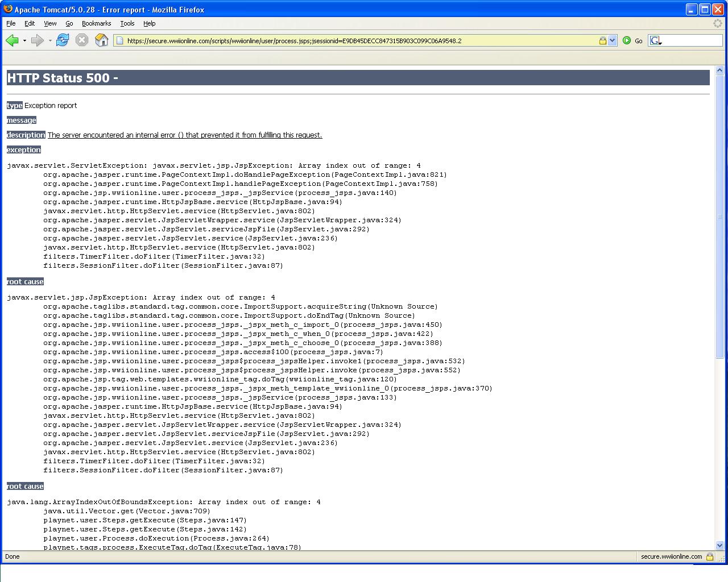Open the View menu
Image resolution: width=728 pixels, height=582 pixels.
click(50, 23)
